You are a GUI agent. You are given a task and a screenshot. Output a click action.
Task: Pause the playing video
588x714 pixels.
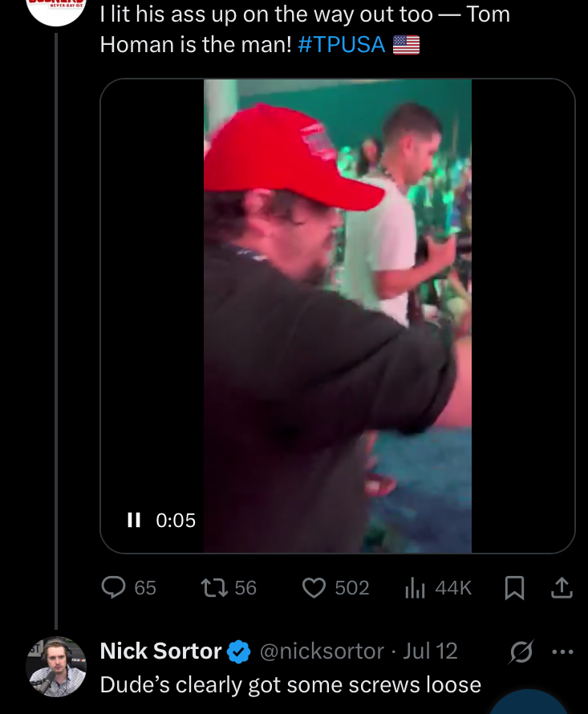click(133, 521)
